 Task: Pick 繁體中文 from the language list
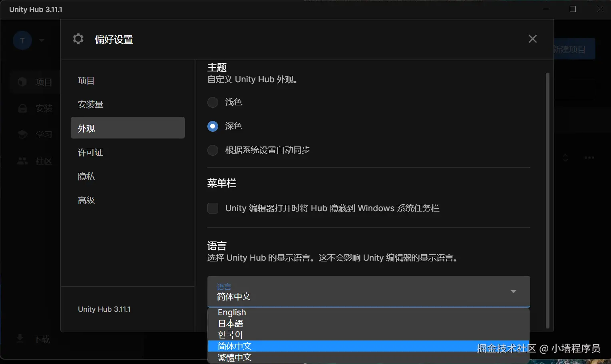pyautogui.click(x=368, y=357)
